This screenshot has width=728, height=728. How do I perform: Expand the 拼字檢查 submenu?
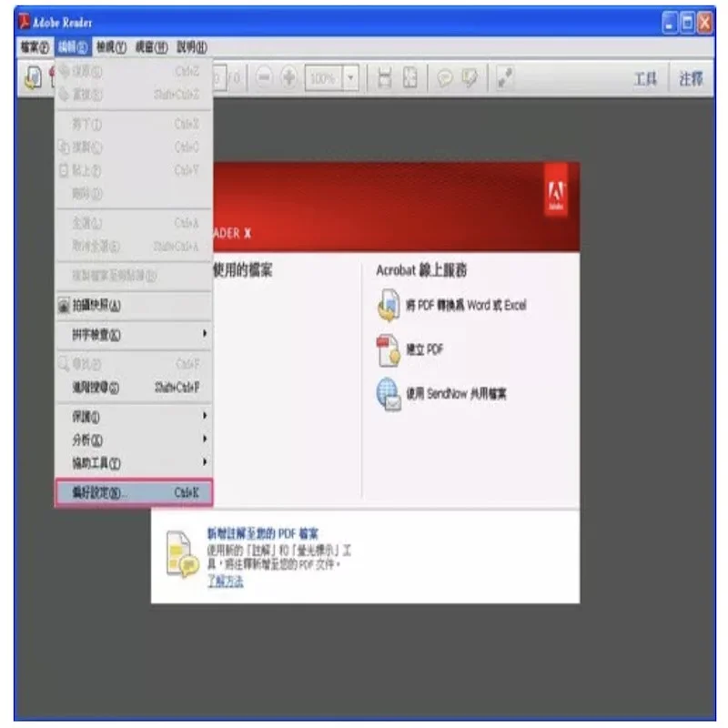(134, 334)
